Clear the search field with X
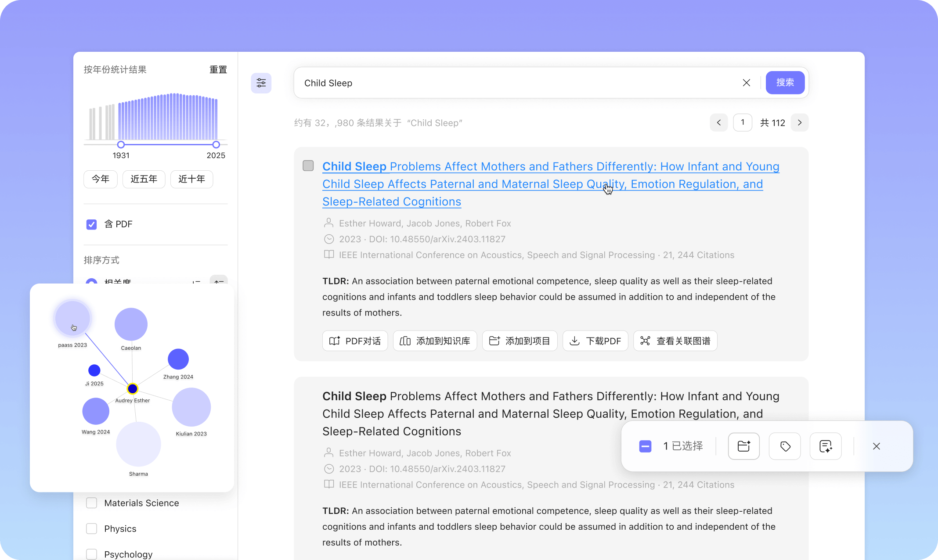This screenshot has width=938, height=560. 746,83
